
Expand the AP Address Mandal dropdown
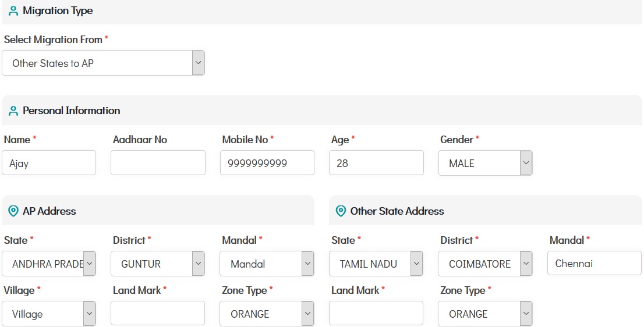point(267,264)
